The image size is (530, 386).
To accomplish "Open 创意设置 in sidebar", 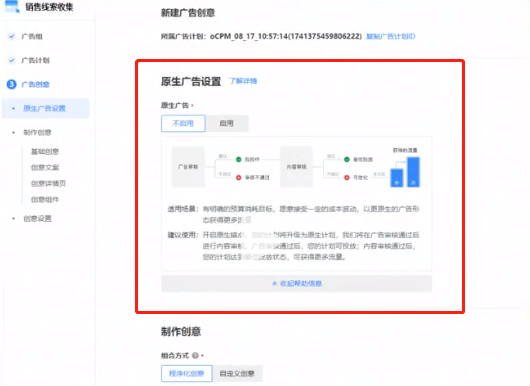I will click(x=38, y=219).
